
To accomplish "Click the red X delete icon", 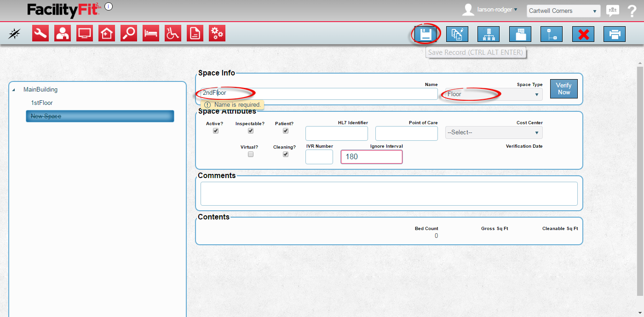I will point(583,34).
